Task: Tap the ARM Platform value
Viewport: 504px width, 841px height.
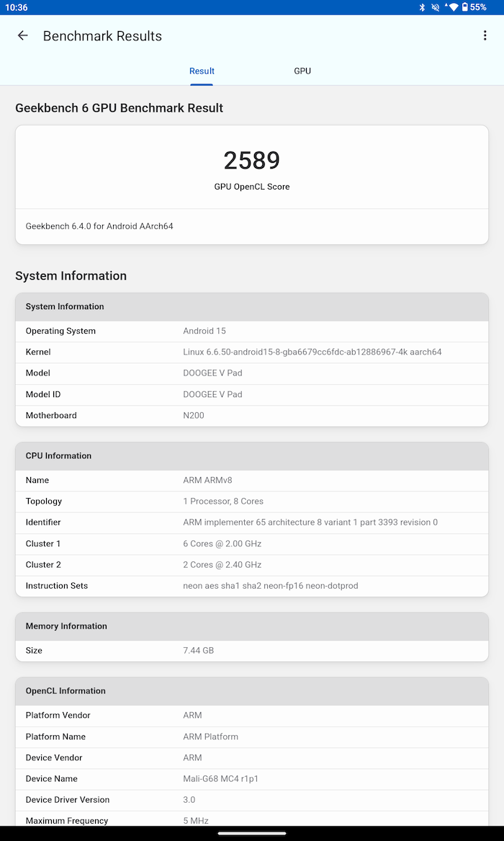Action: (x=210, y=737)
